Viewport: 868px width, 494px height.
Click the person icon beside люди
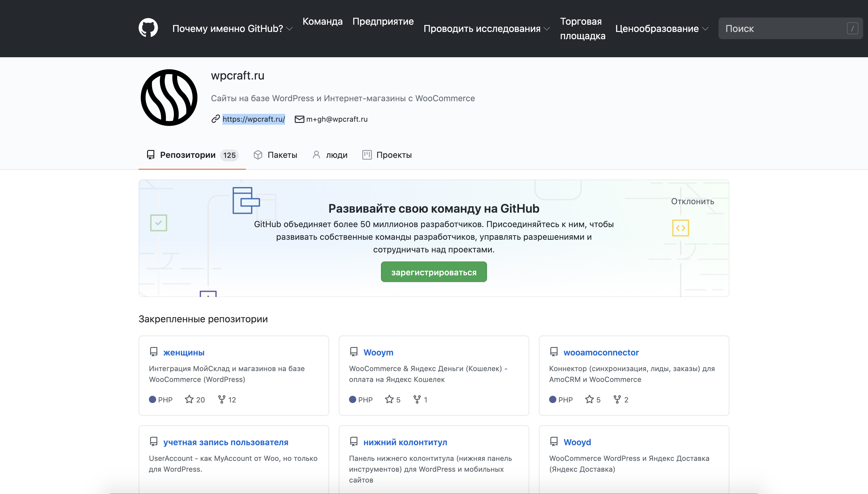316,155
